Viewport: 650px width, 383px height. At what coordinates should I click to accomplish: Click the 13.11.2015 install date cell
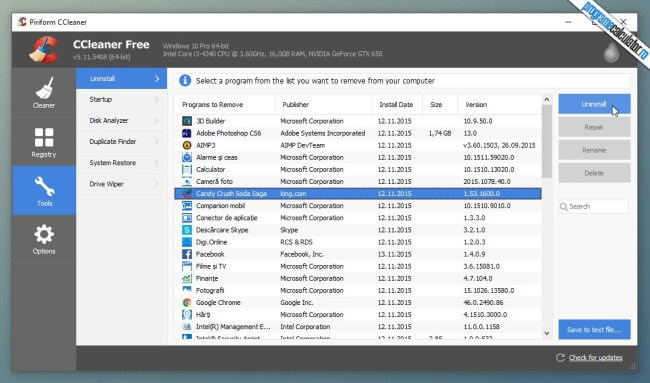[x=394, y=254]
